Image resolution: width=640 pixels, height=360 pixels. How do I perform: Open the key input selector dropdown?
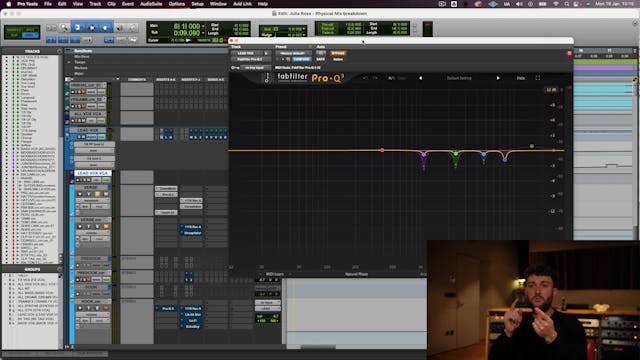click(x=255, y=67)
